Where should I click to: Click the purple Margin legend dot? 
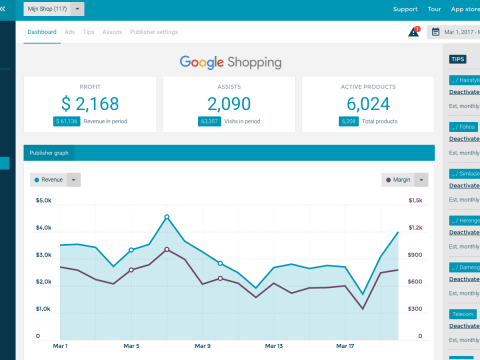pos(388,180)
